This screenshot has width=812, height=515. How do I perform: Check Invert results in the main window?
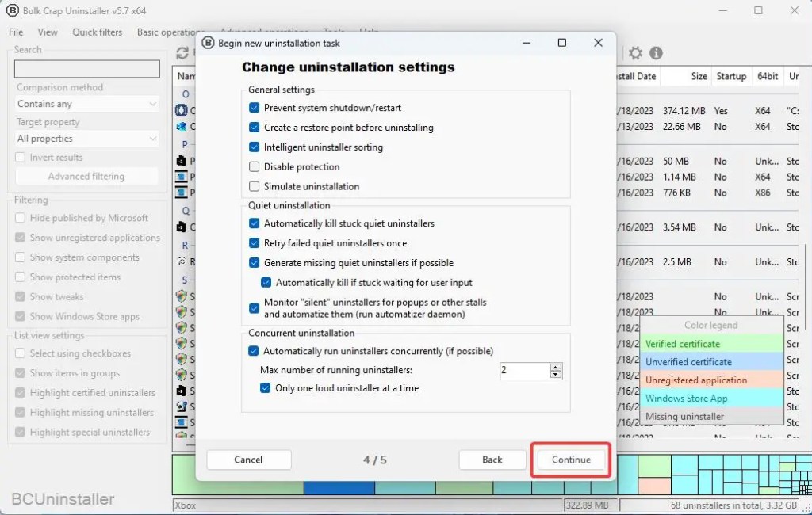click(x=20, y=158)
